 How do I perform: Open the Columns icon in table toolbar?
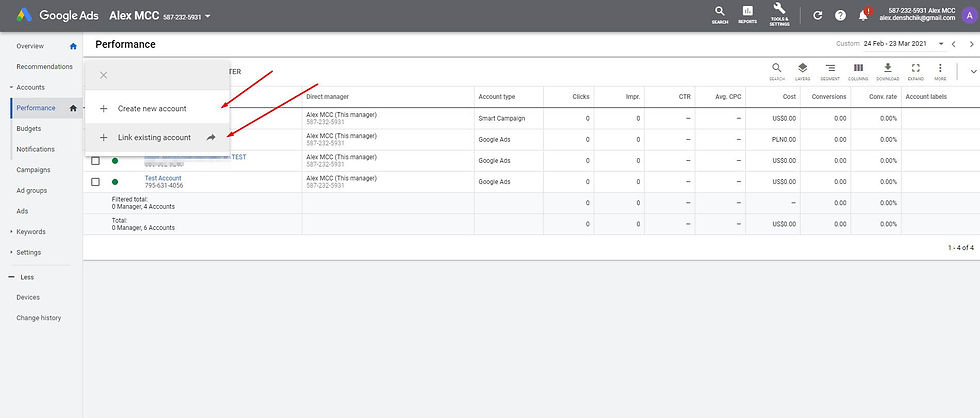[858, 71]
